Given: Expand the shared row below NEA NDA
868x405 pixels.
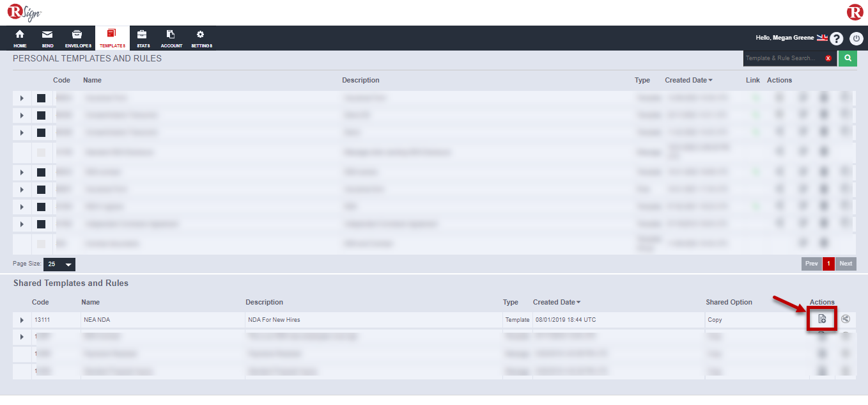Looking at the screenshot, I should pos(22,337).
